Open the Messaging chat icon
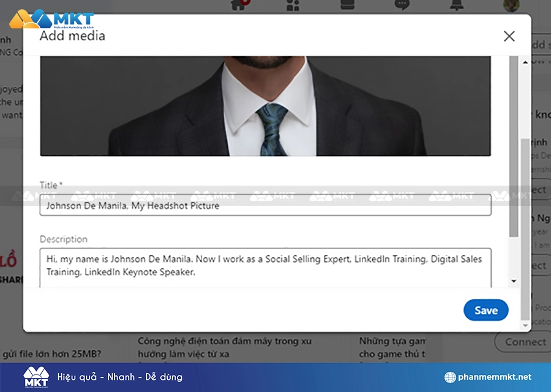Viewport: 551px width, 392px height. (402, 5)
